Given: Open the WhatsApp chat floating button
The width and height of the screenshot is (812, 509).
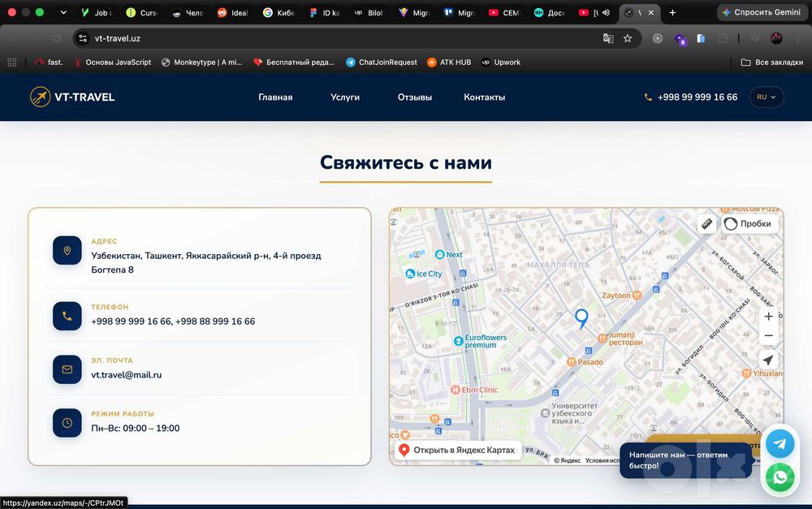Looking at the screenshot, I should click(780, 477).
